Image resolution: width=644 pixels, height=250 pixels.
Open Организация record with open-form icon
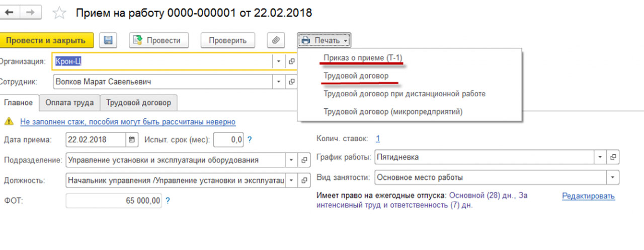[291, 61]
